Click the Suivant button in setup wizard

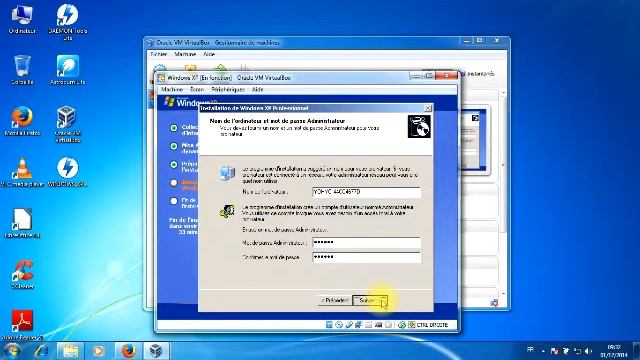tap(369, 300)
